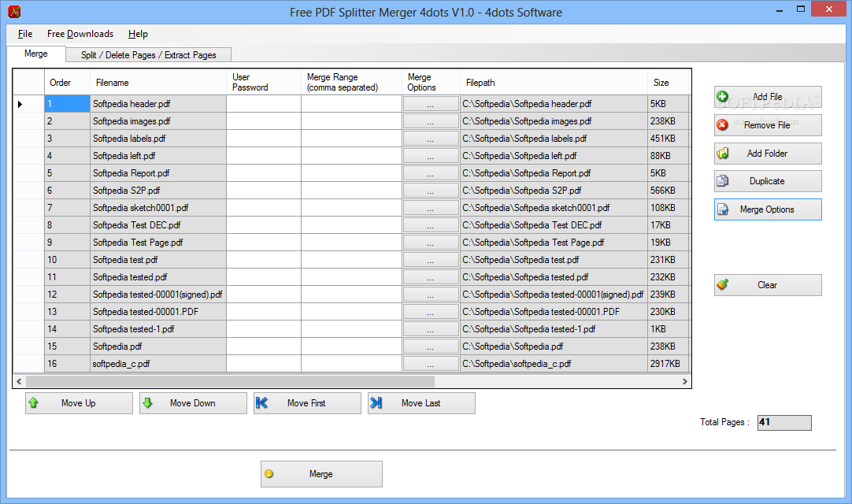Screen dimensions: 852x504
Task: Select filename Softpedia tested-00001(signed).pdf
Action: (158, 295)
